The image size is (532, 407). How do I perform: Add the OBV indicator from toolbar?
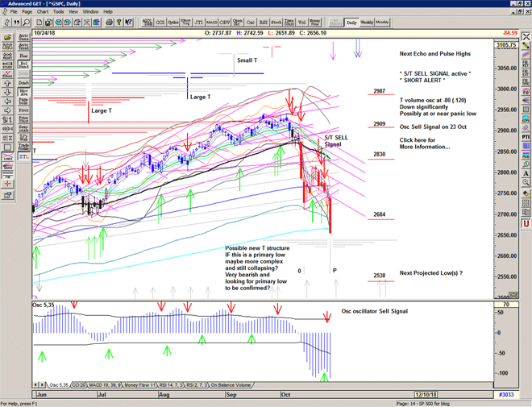click(225, 23)
